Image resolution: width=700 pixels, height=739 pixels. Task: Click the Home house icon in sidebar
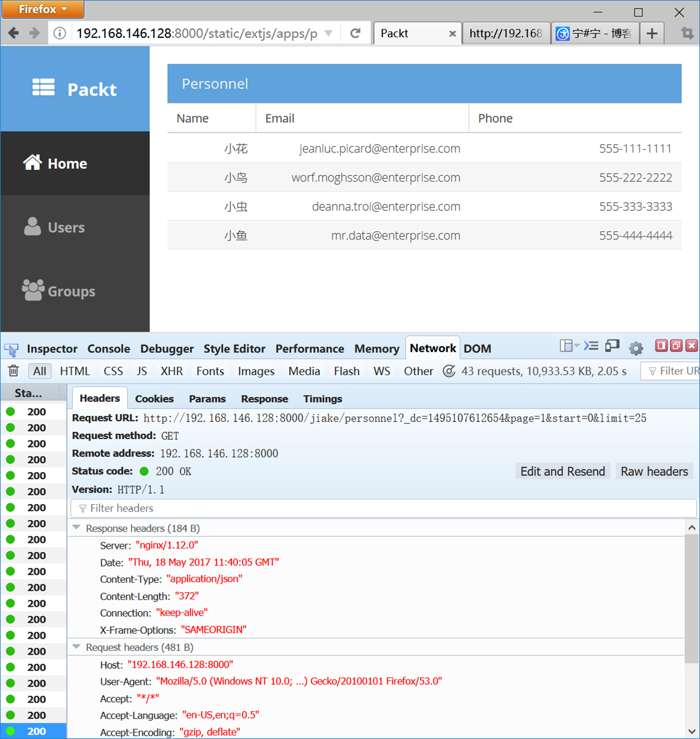(x=32, y=162)
